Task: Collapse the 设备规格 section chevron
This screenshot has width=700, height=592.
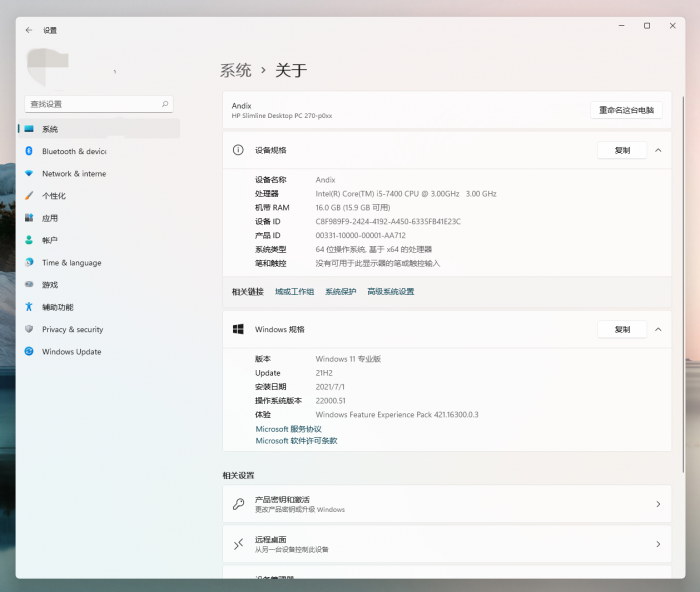Action: (658, 150)
